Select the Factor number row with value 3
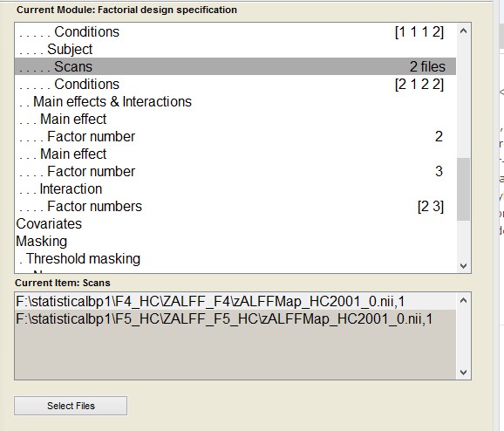Screen dimensions: 504x431 pyautogui.click(x=235, y=171)
